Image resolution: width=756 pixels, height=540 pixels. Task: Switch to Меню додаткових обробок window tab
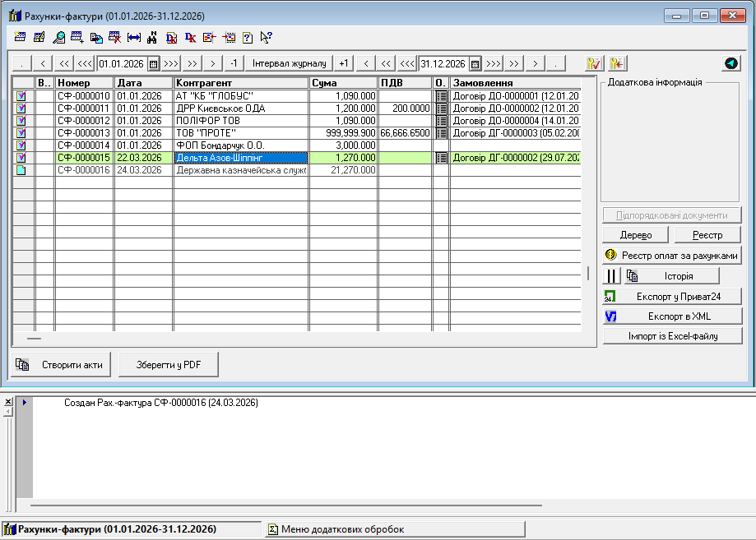[393, 529]
